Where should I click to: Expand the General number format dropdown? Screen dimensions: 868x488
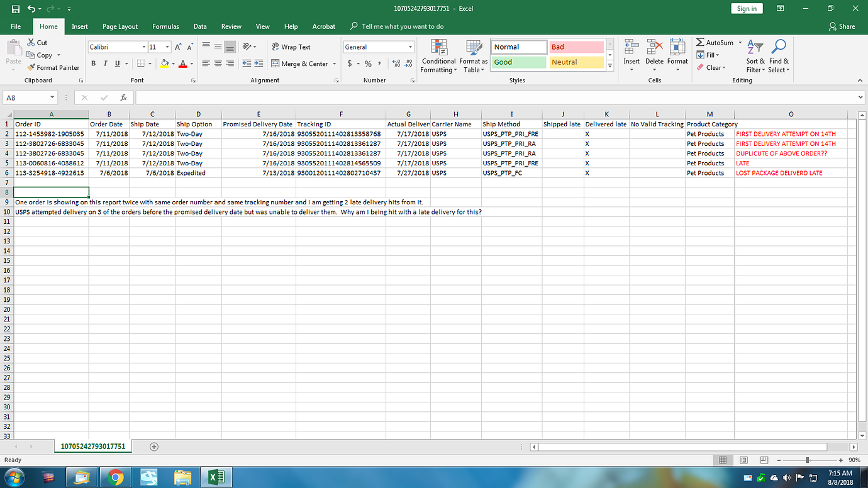coord(410,47)
